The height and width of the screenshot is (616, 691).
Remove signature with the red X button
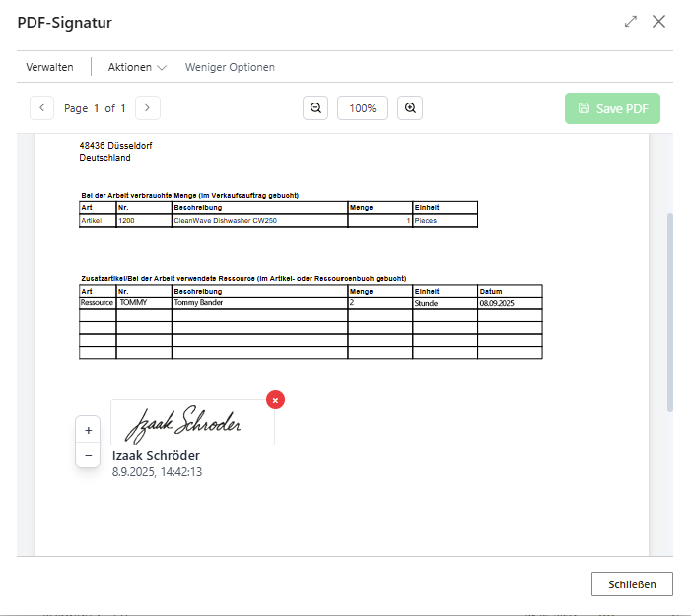click(275, 400)
